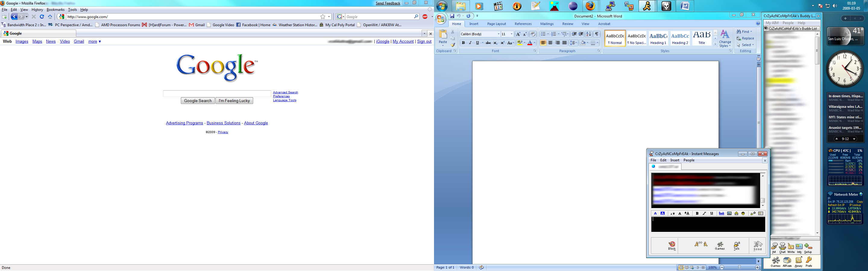Click I'm Feeling Lucky button
The image size is (868, 271).
pyautogui.click(x=234, y=101)
